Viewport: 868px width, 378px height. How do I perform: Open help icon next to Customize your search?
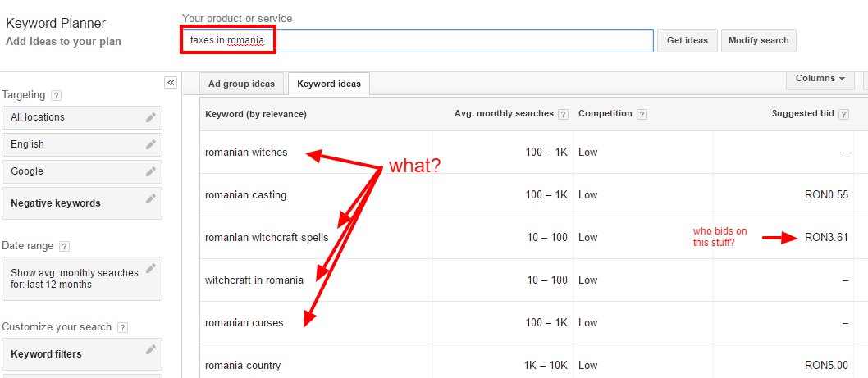pos(122,328)
